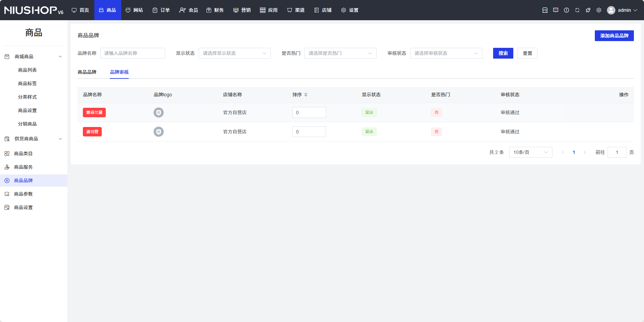This screenshot has width=644, height=322.
Task: Click the circular refresh arrows icon
Action: (x=577, y=10)
